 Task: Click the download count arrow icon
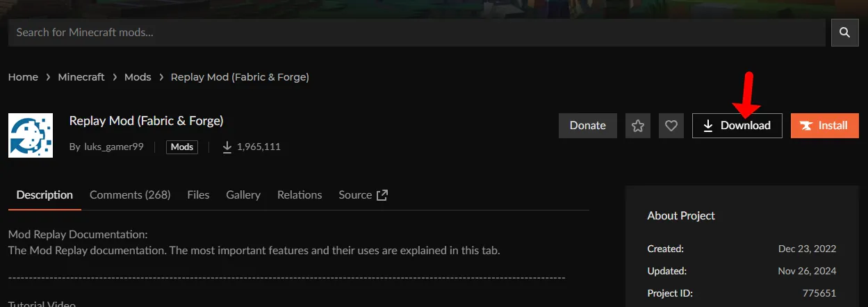click(x=227, y=147)
